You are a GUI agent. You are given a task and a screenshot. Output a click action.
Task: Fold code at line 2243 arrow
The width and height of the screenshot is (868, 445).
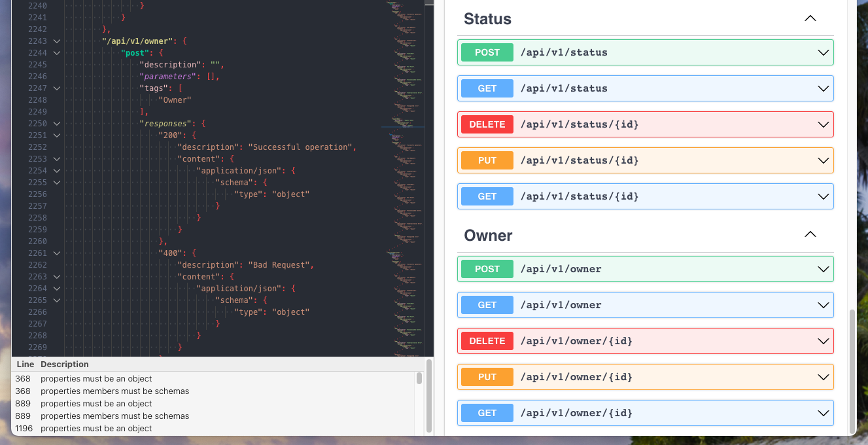(x=57, y=41)
